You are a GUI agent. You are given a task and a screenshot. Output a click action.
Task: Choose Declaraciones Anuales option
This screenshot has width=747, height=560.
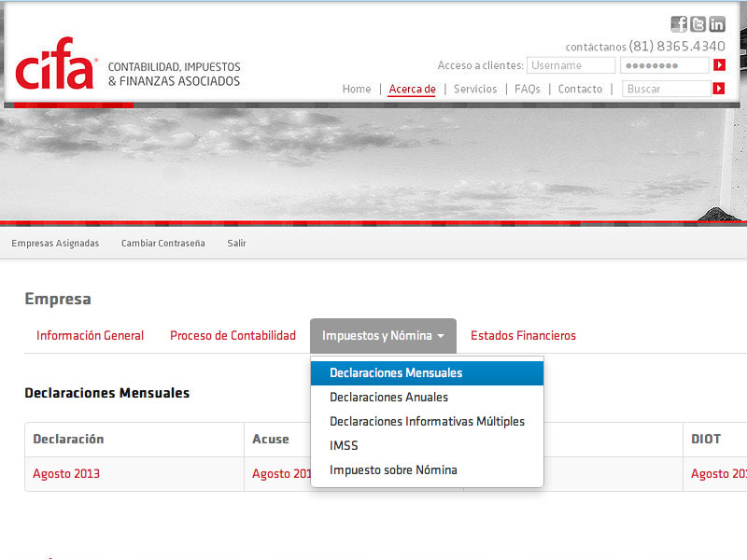pyautogui.click(x=388, y=398)
